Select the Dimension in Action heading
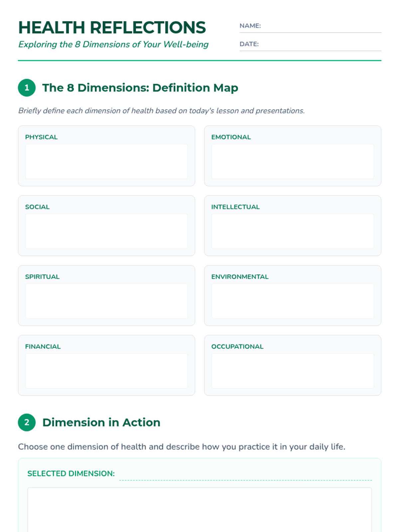399x532 pixels. (x=101, y=422)
